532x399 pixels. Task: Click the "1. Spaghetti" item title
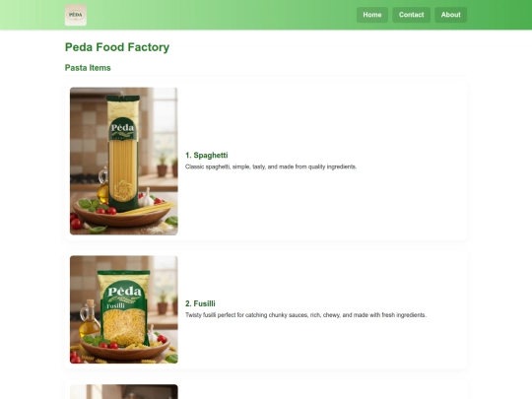pyautogui.click(x=207, y=156)
